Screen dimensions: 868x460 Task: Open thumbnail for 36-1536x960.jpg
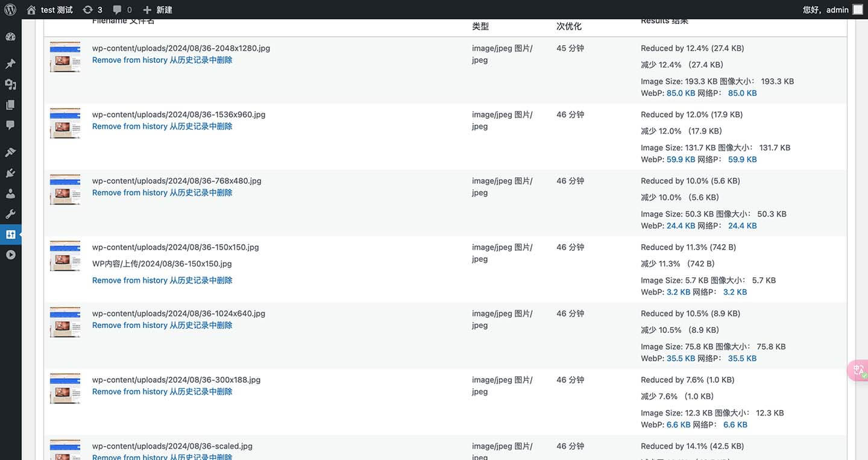[x=65, y=124]
